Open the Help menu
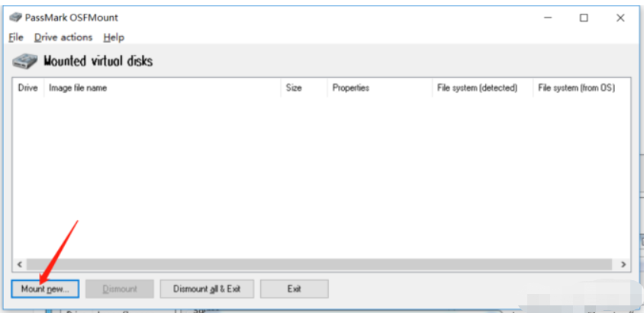This screenshot has width=644, height=313. tap(114, 37)
